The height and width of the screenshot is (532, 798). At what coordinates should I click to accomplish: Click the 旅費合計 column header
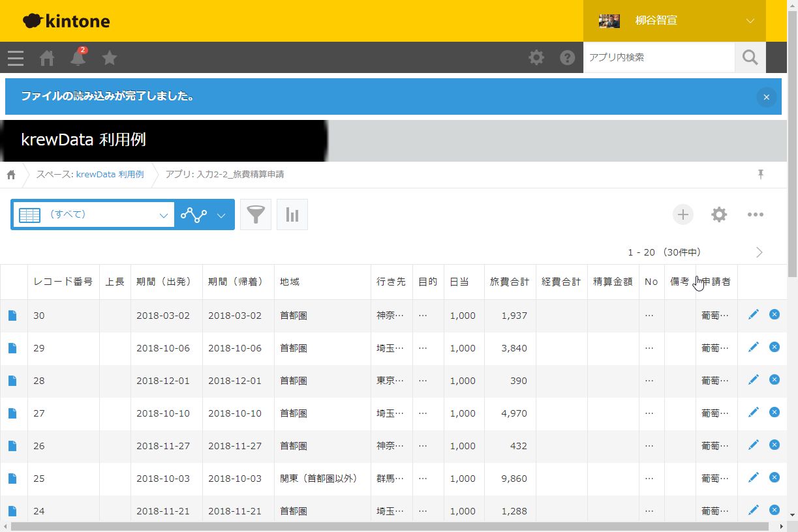click(510, 282)
